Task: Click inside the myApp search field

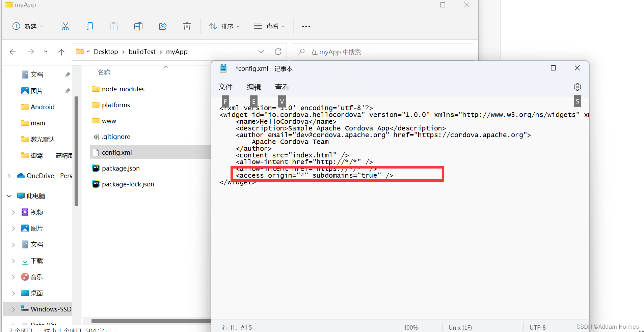Action: (x=371, y=52)
